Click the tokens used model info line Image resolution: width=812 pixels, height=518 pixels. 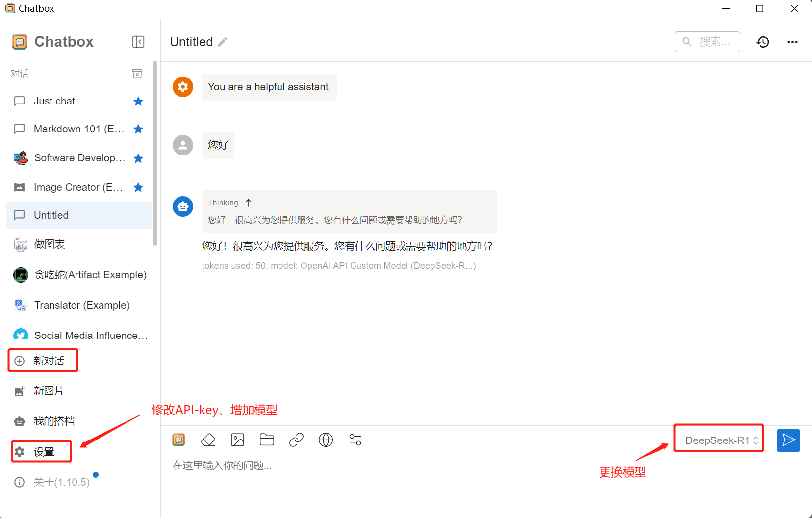click(339, 266)
